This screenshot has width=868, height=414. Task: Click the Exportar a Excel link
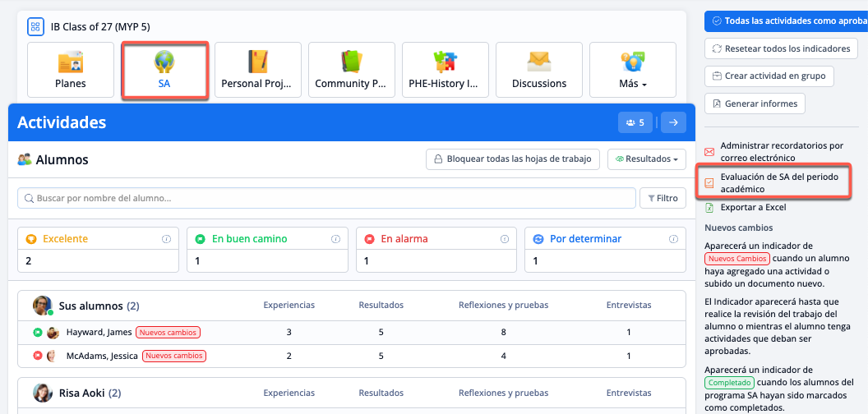pos(753,208)
